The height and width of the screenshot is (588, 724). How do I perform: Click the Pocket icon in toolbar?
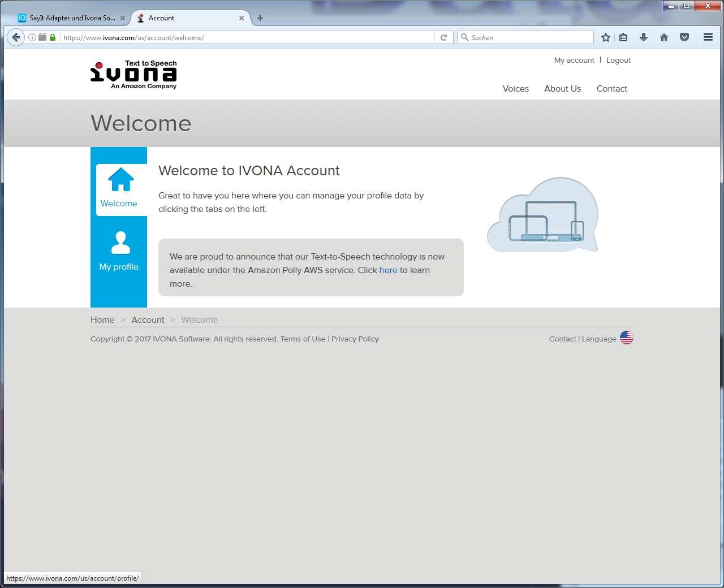click(684, 37)
